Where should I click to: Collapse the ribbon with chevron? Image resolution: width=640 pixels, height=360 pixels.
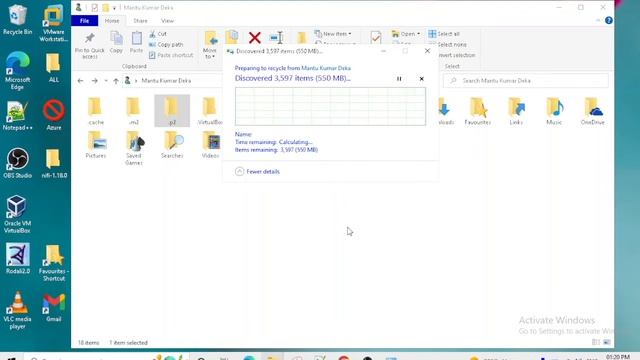click(x=598, y=20)
